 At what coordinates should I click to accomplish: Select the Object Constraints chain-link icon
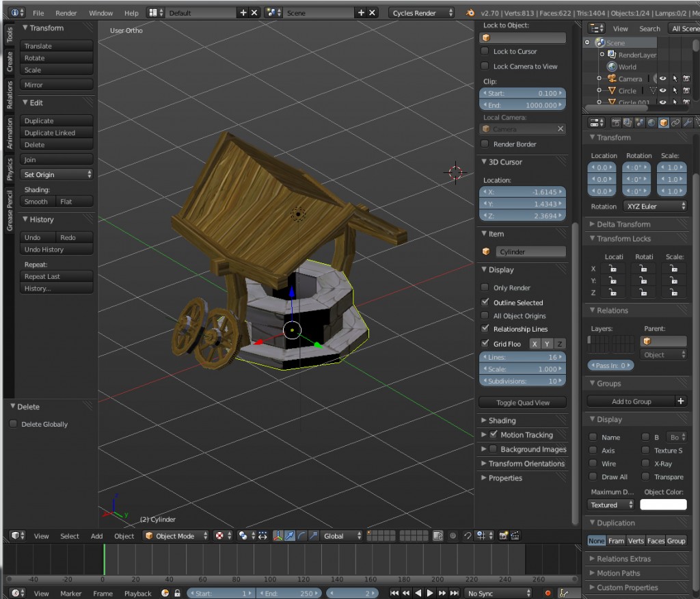675,123
